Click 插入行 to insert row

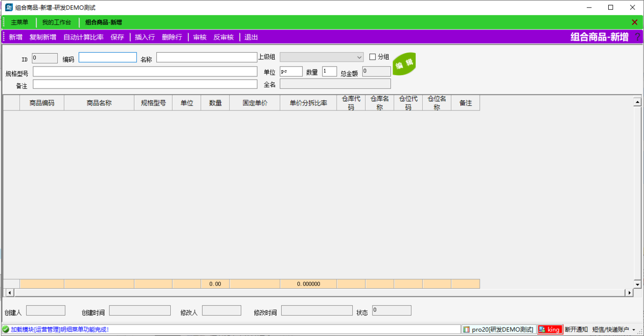[145, 37]
